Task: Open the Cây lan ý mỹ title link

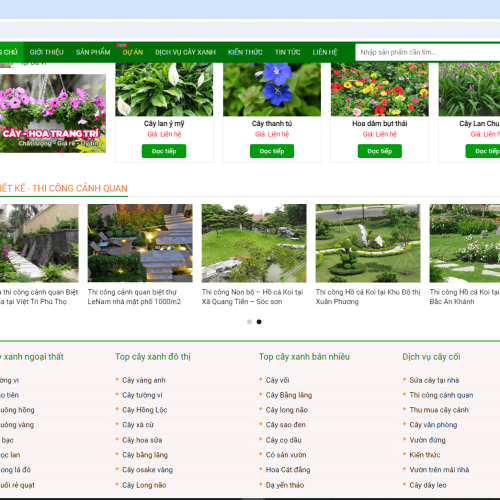Action: (164, 124)
